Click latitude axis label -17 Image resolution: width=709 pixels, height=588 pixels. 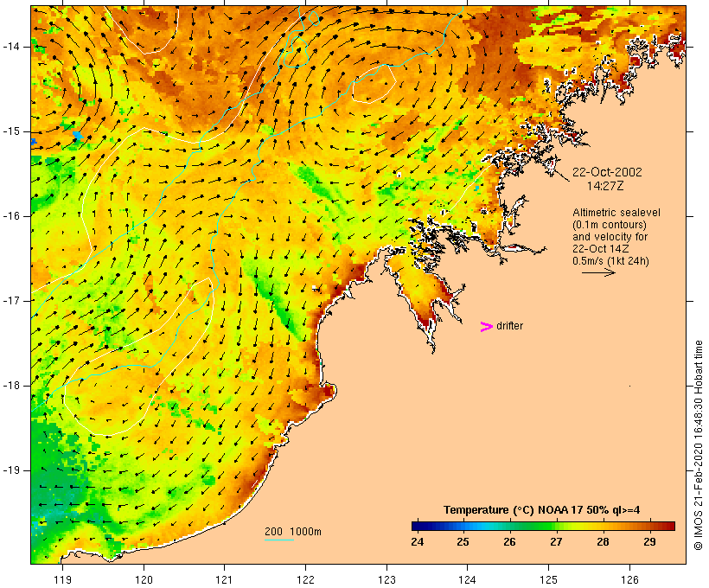pyautogui.click(x=11, y=301)
